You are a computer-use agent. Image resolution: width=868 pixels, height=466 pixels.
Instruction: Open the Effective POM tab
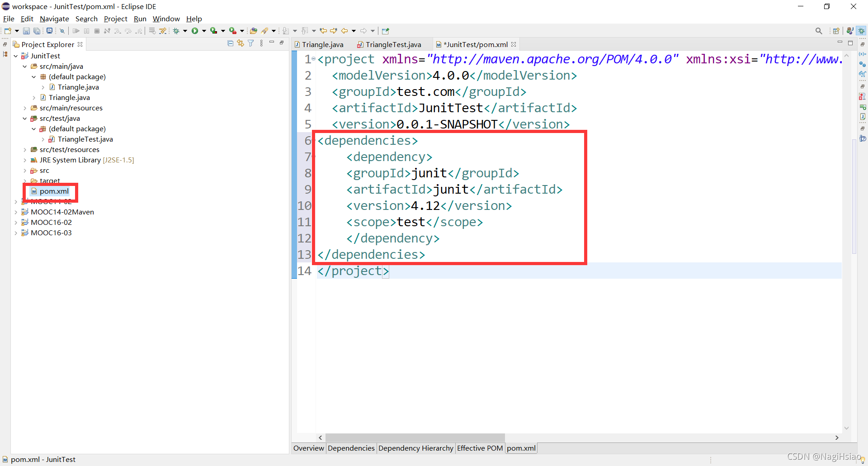tap(480, 448)
